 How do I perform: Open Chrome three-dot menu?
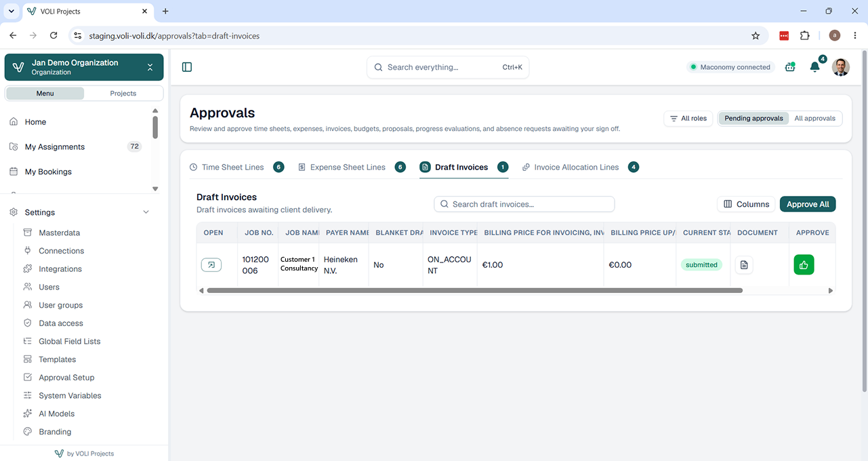[x=855, y=36]
